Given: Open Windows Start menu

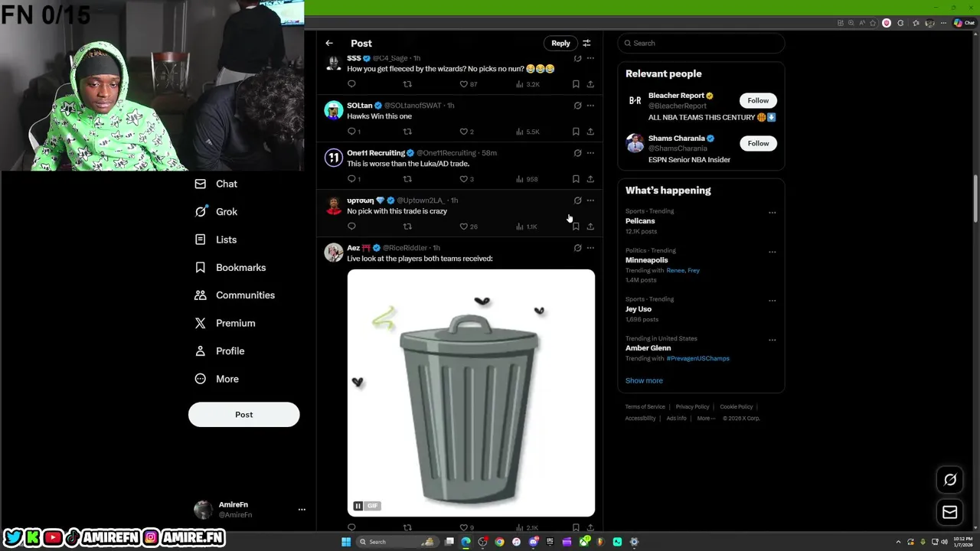Looking at the screenshot, I should [x=346, y=542].
